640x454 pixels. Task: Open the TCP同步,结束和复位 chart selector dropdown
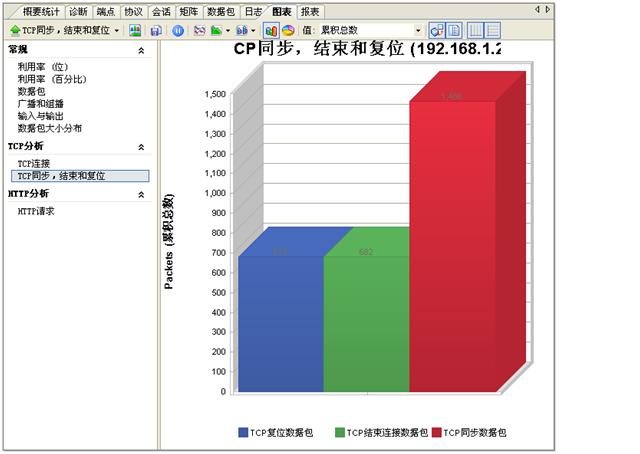(x=64, y=30)
